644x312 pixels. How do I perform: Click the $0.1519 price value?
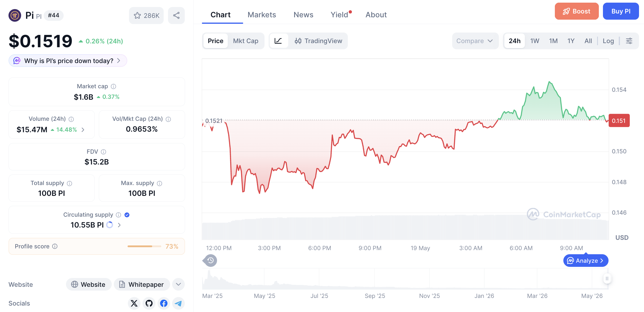(40, 41)
